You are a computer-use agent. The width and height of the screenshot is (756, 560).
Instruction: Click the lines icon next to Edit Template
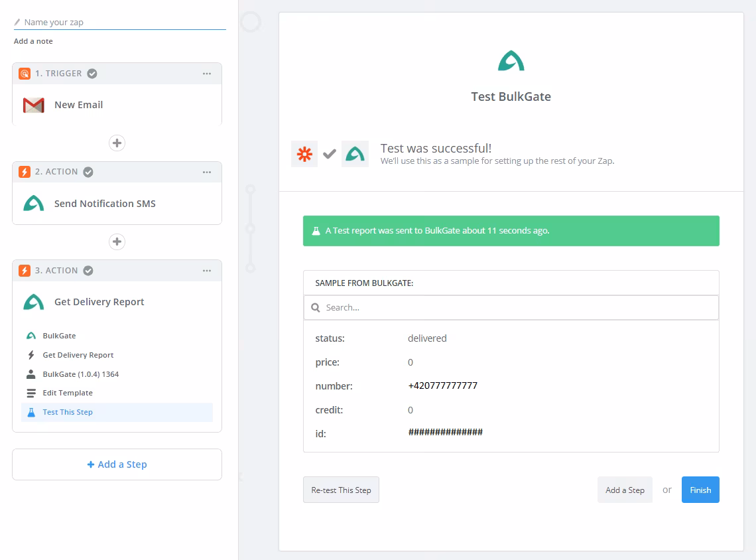tap(31, 393)
